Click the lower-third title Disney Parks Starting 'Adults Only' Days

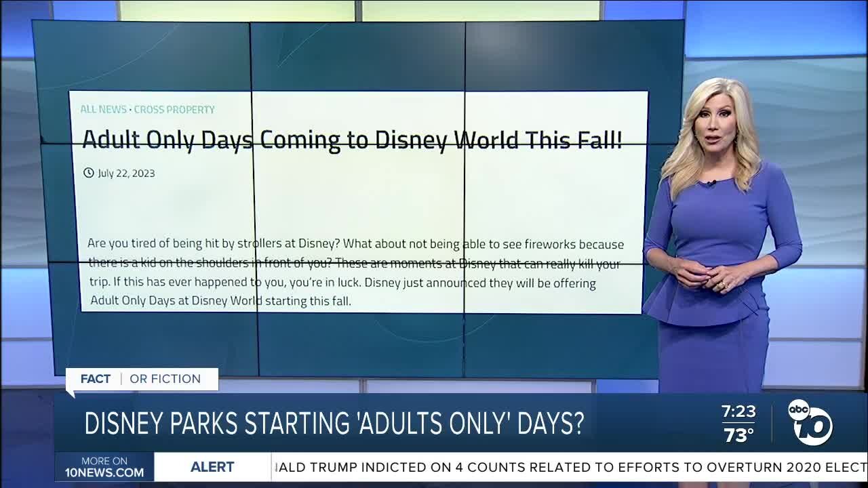(x=334, y=424)
